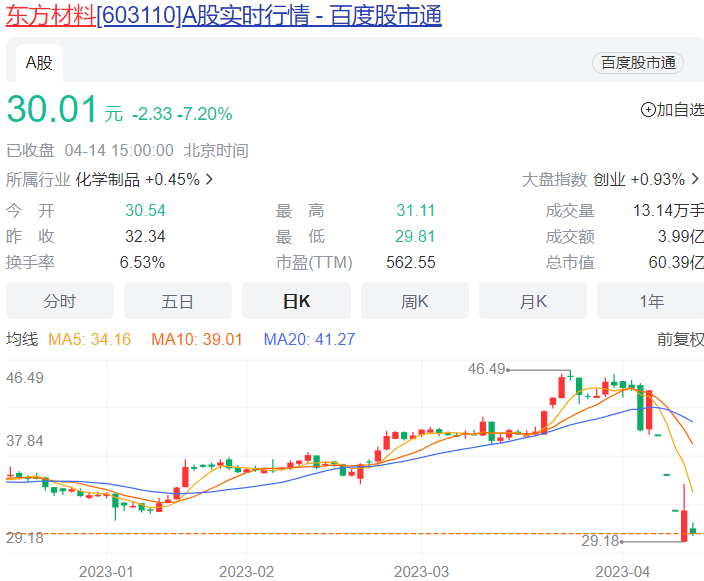Click the 市盈(TTM) value 562.55
Viewport: 704px width, 581px height.
pyautogui.click(x=411, y=262)
